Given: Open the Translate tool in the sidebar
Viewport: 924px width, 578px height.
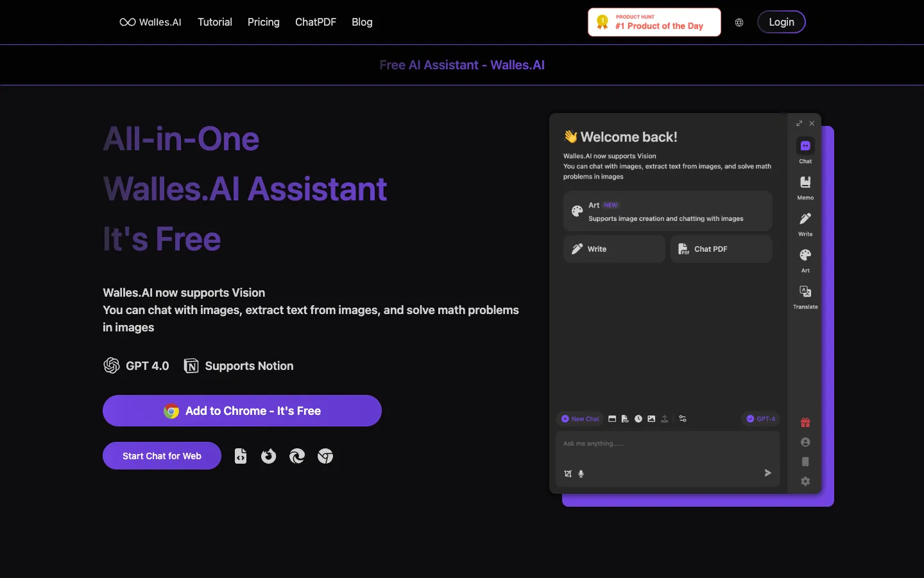Looking at the screenshot, I should [x=805, y=297].
